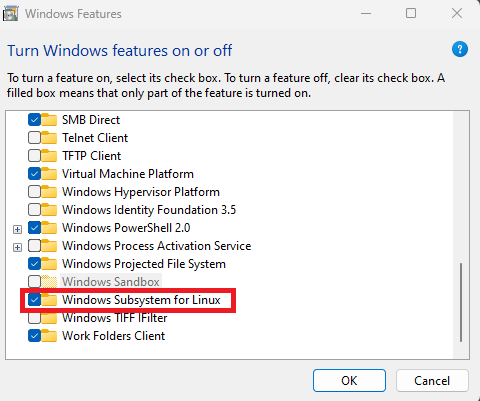Confirm changes with the OK button
The image size is (480, 401).
click(349, 380)
